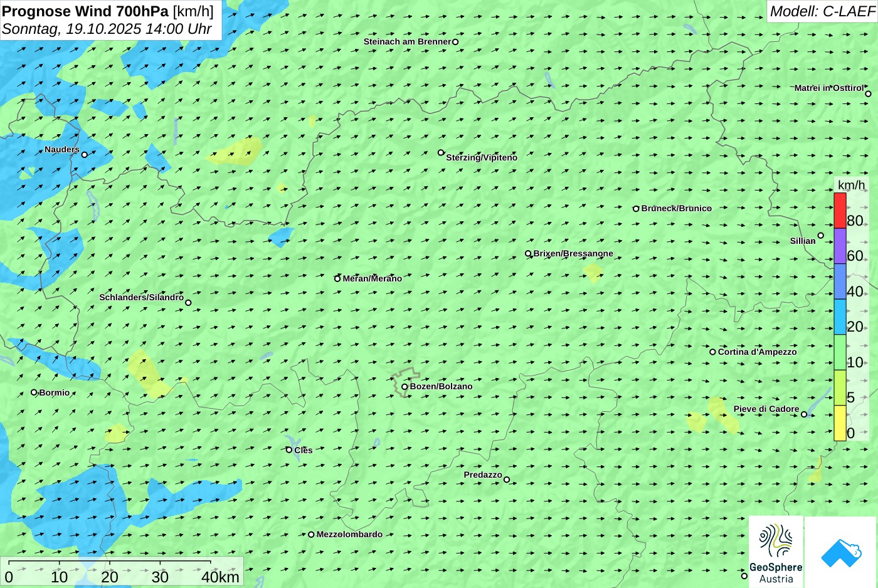Click the Bormio town marker
The image size is (878, 588).
(34, 392)
